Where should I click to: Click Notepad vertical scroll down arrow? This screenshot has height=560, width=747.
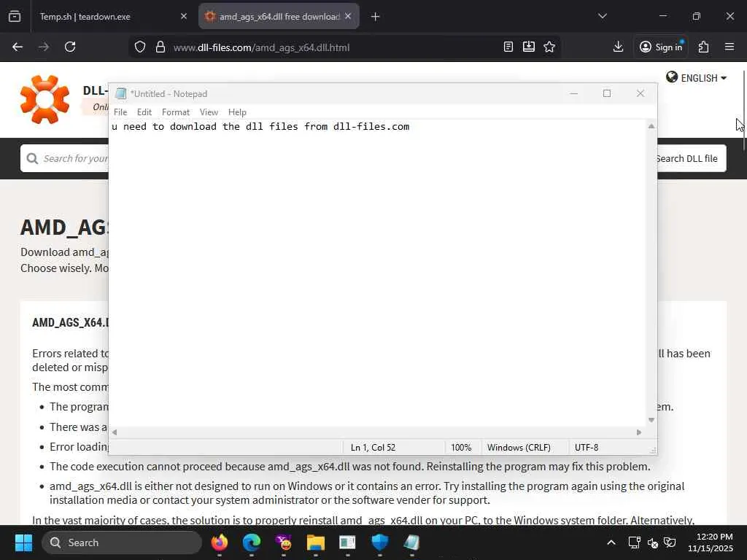click(x=651, y=420)
